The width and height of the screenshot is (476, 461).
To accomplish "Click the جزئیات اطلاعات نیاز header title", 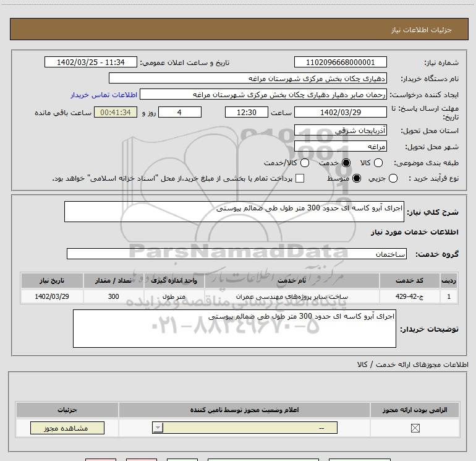I will [x=421, y=30].
